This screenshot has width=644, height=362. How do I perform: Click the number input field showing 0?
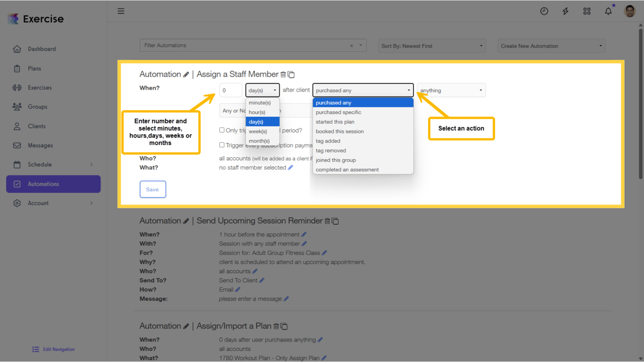[x=231, y=90]
